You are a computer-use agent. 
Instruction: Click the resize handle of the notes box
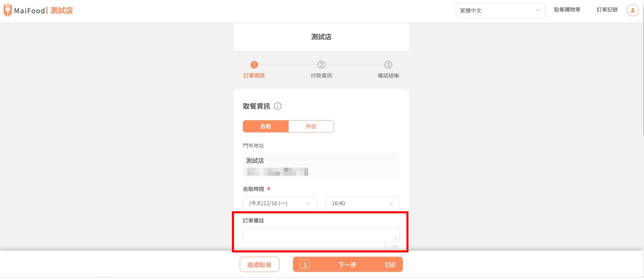click(396, 238)
